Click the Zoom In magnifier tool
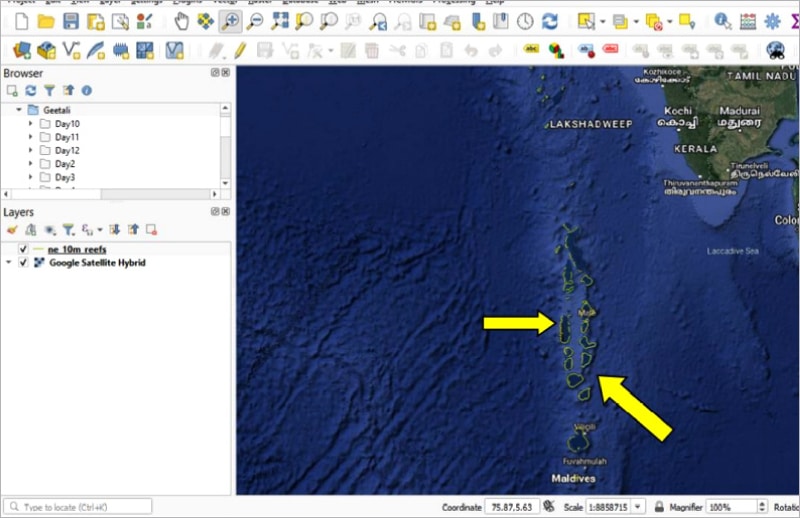 coord(231,21)
